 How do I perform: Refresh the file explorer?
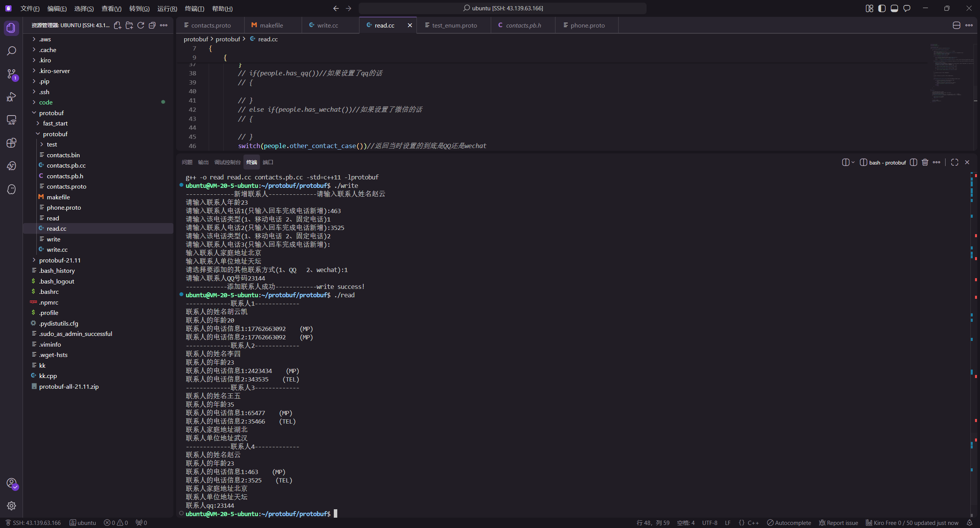(140, 25)
